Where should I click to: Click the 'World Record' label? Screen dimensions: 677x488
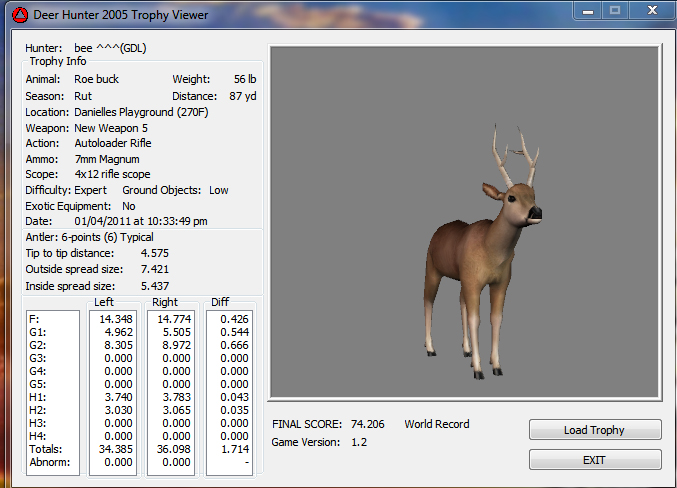pyautogui.click(x=436, y=424)
